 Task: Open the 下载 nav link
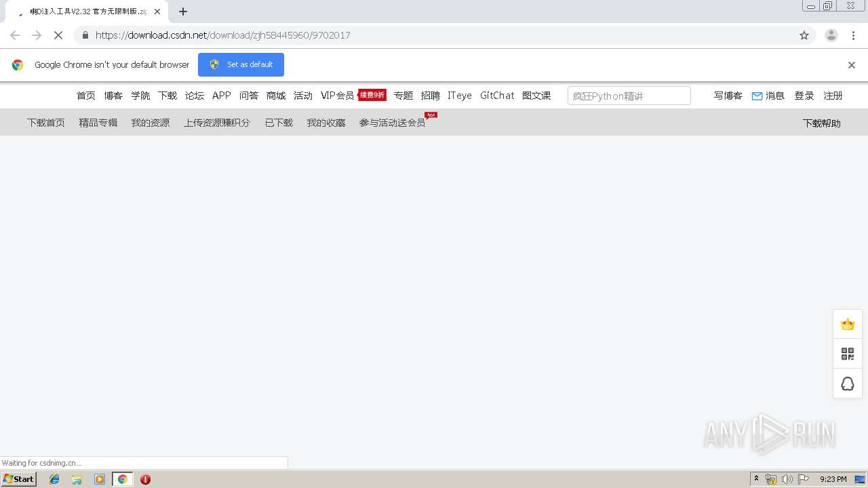[x=167, y=96]
